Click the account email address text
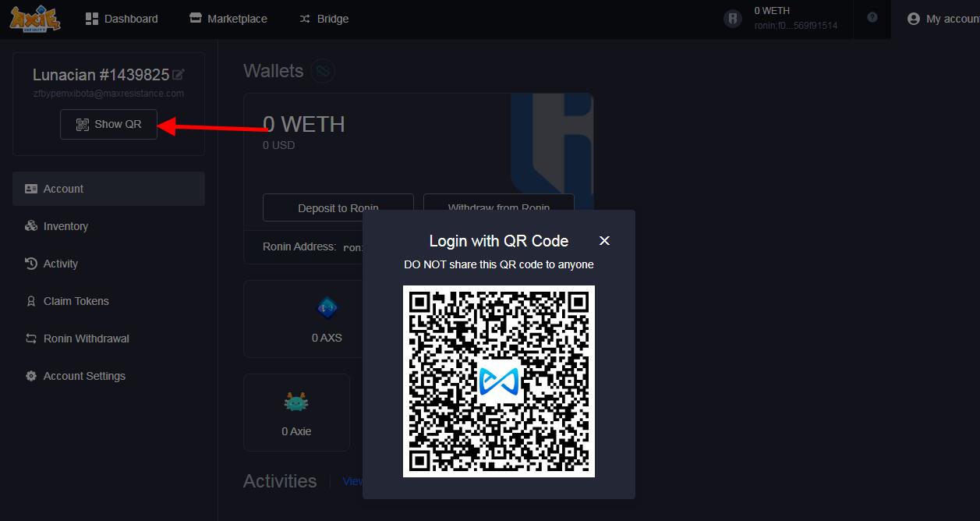 click(108, 94)
